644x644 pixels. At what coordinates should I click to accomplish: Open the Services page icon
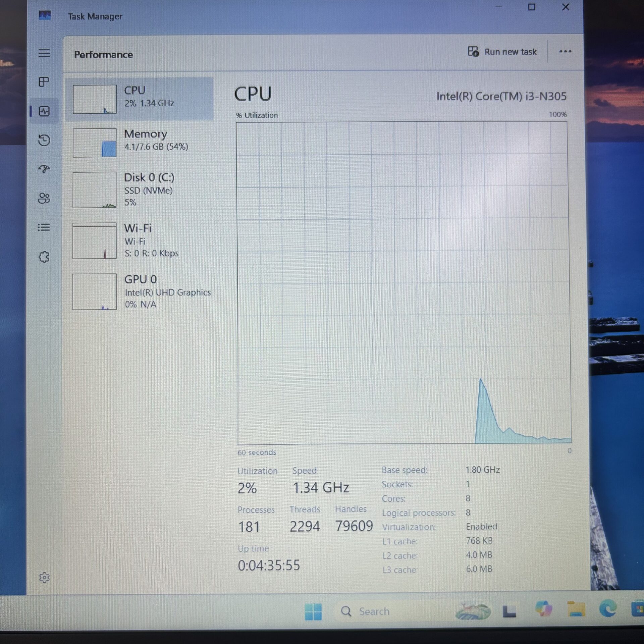click(44, 257)
